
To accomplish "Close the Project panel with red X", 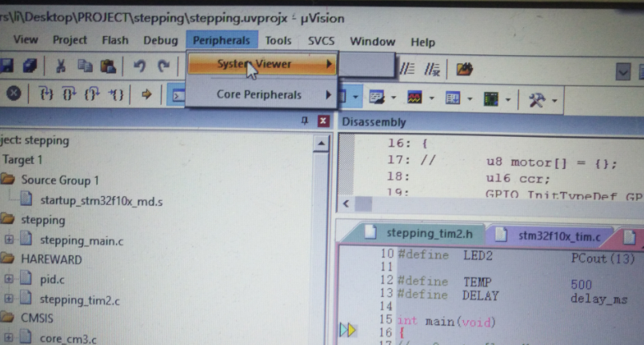I will point(322,121).
